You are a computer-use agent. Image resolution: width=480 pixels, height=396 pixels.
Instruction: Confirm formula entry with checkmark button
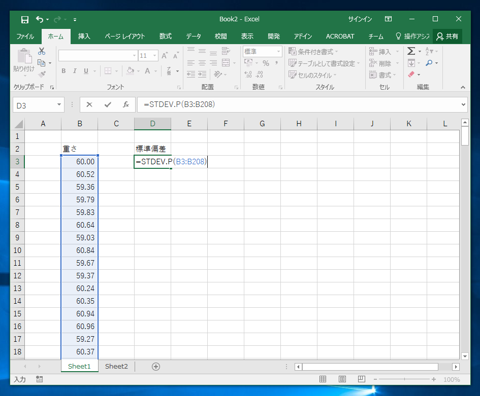tap(107, 105)
